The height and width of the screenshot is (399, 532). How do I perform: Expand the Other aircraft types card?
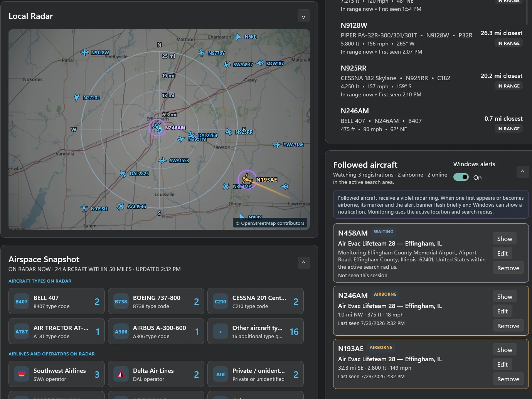tap(256, 331)
